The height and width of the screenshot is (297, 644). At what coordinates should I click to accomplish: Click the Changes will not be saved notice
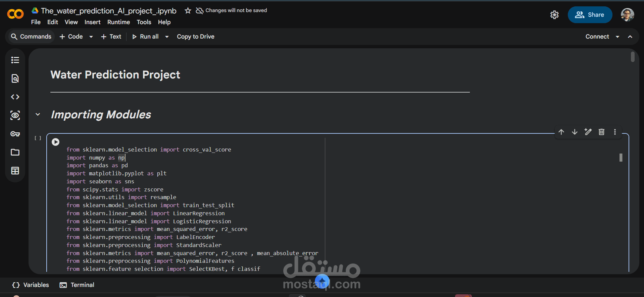pos(232,10)
